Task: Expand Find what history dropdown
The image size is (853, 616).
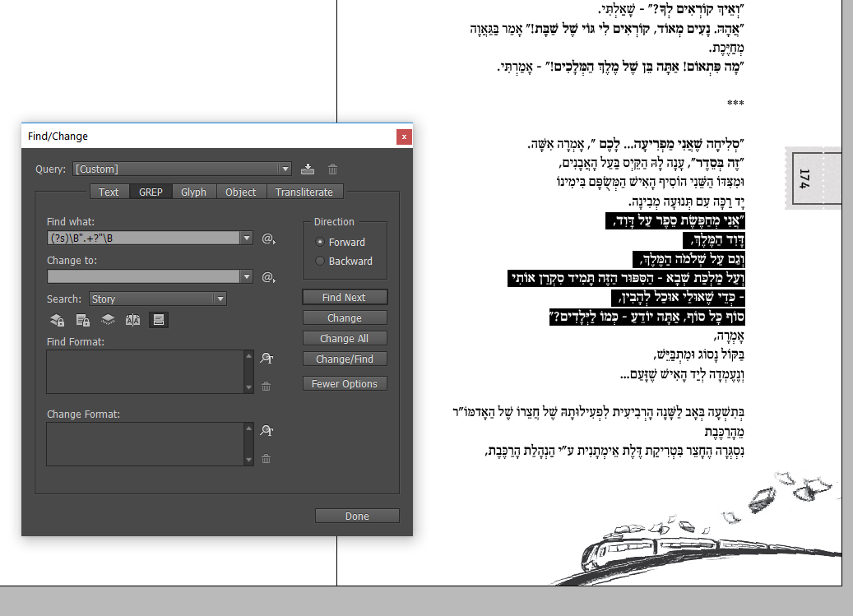Action: (x=247, y=239)
